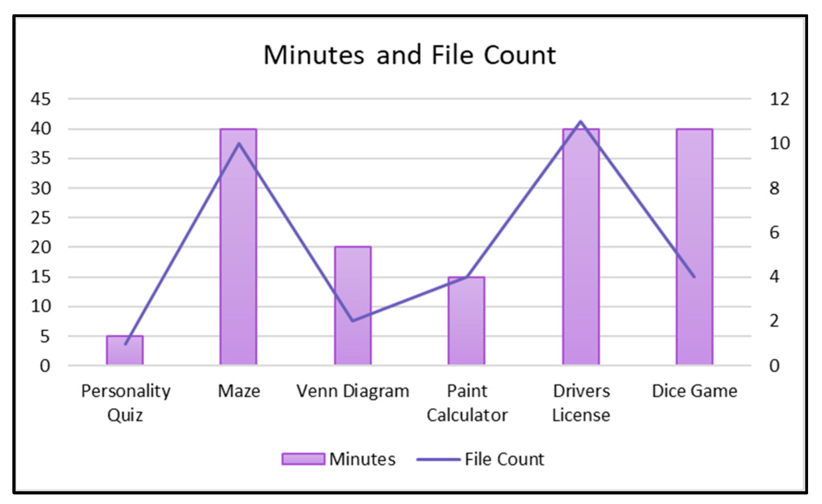Open chart formatting menu

click(x=411, y=252)
